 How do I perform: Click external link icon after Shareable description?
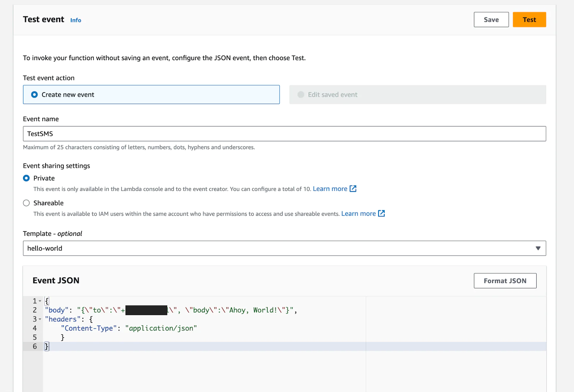[x=382, y=213]
